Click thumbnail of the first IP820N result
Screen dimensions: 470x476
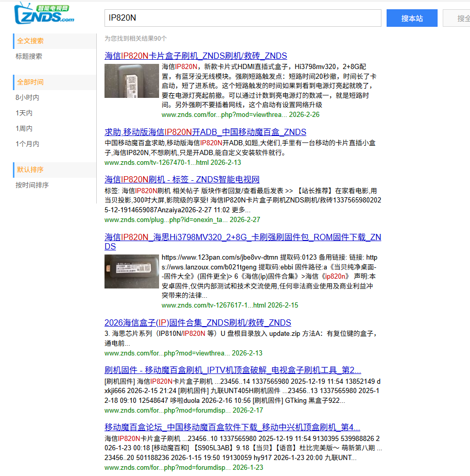[132, 81]
